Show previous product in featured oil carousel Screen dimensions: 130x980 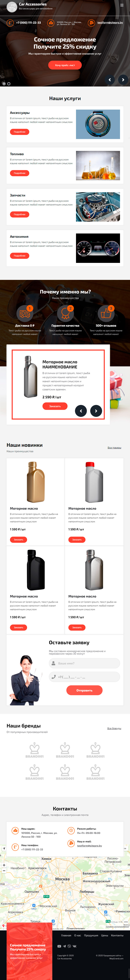click(x=81, y=411)
